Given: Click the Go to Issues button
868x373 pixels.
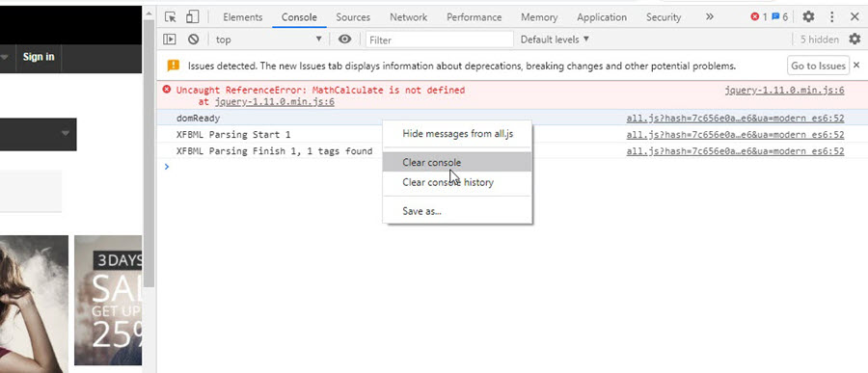Looking at the screenshot, I should (x=818, y=66).
